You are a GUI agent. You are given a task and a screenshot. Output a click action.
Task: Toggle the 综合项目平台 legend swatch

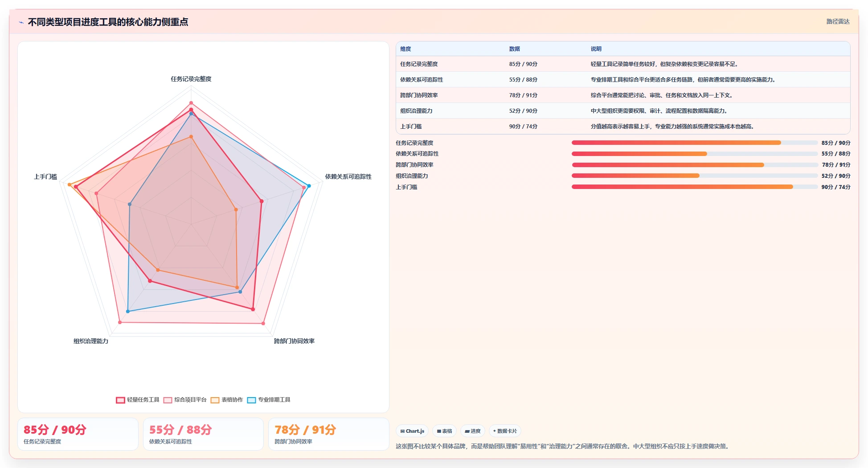(168, 400)
